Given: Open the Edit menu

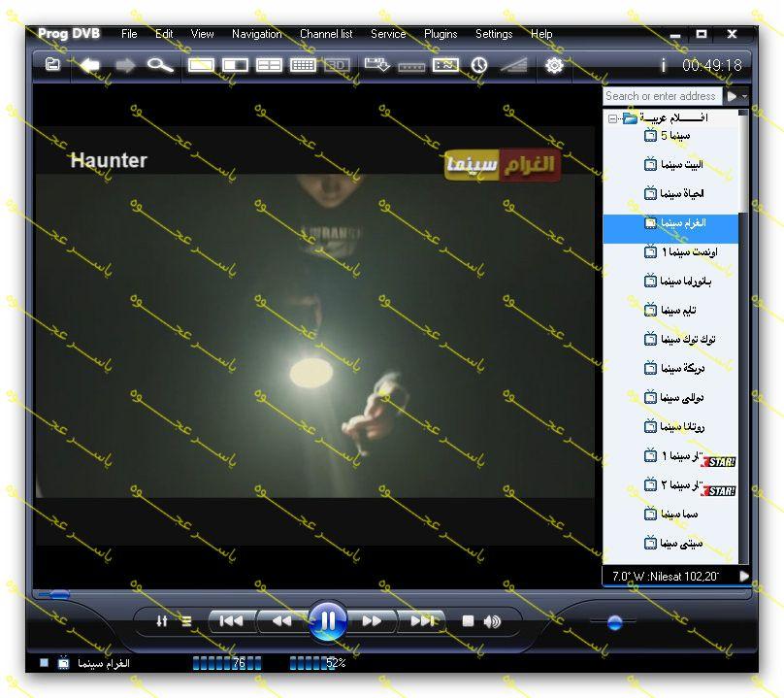Looking at the screenshot, I should coord(164,34).
